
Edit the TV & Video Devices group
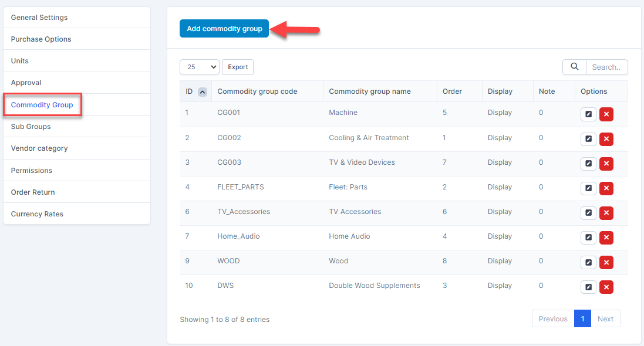point(588,164)
